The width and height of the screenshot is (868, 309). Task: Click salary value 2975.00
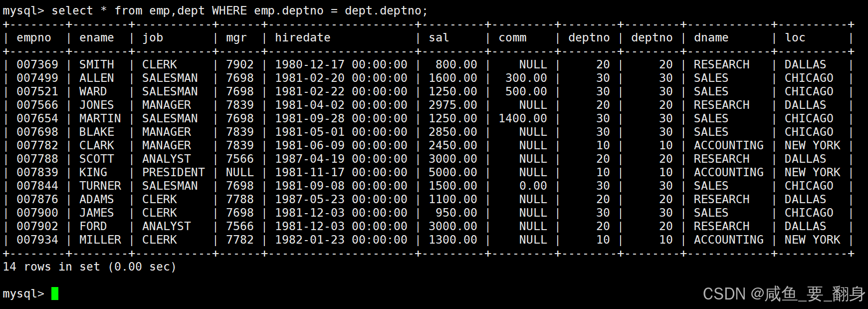tap(453, 105)
